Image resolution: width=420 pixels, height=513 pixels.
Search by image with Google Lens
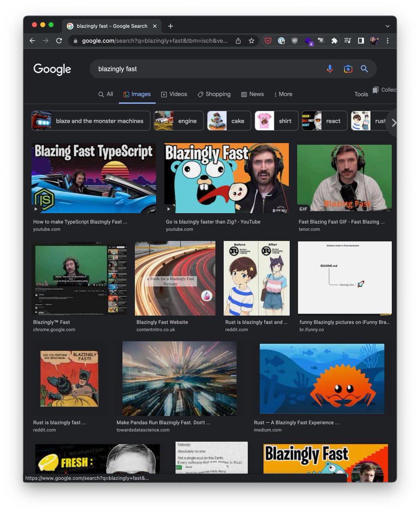tap(348, 69)
